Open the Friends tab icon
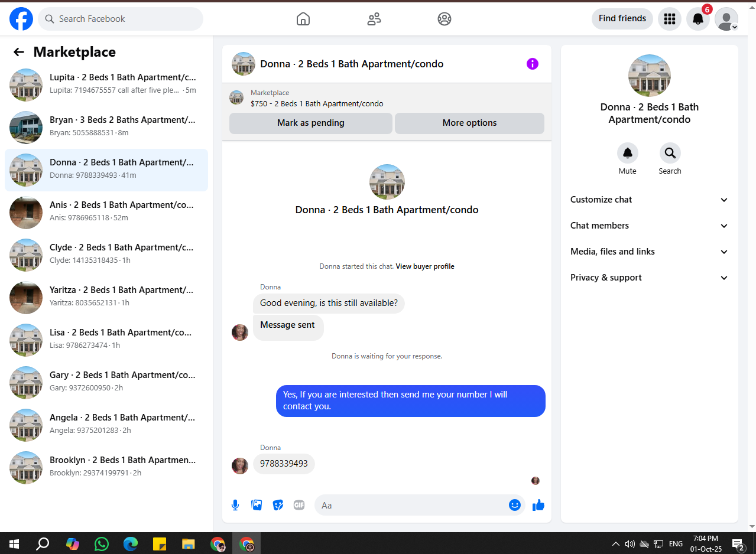Screen dimensions: 756x554 coord(374,19)
